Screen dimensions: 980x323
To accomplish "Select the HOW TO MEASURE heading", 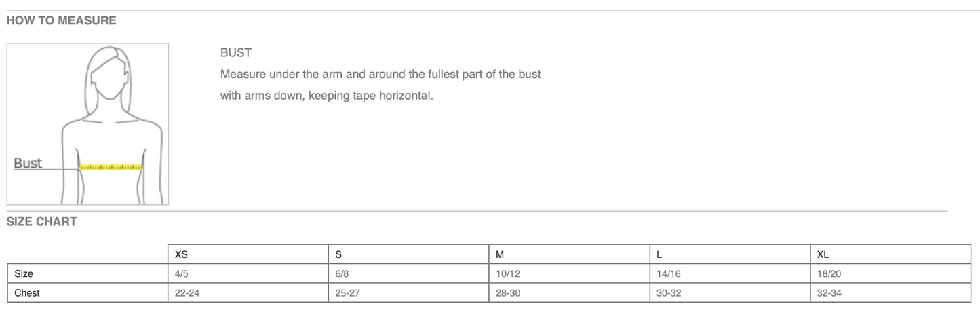I will click(62, 20).
